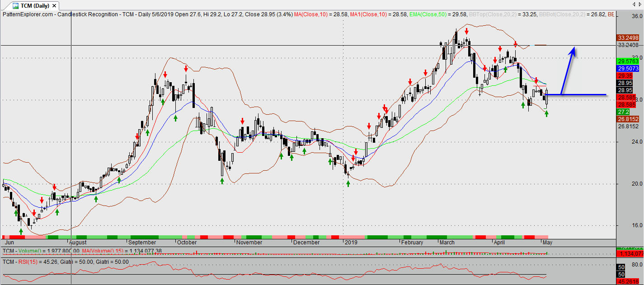Click the blue horizontal support line
The height and width of the screenshot is (285, 644).
point(583,95)
